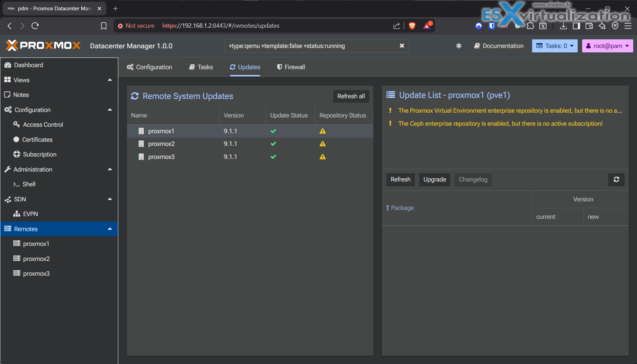Clear the search filter with the X icon

[402, 46]
